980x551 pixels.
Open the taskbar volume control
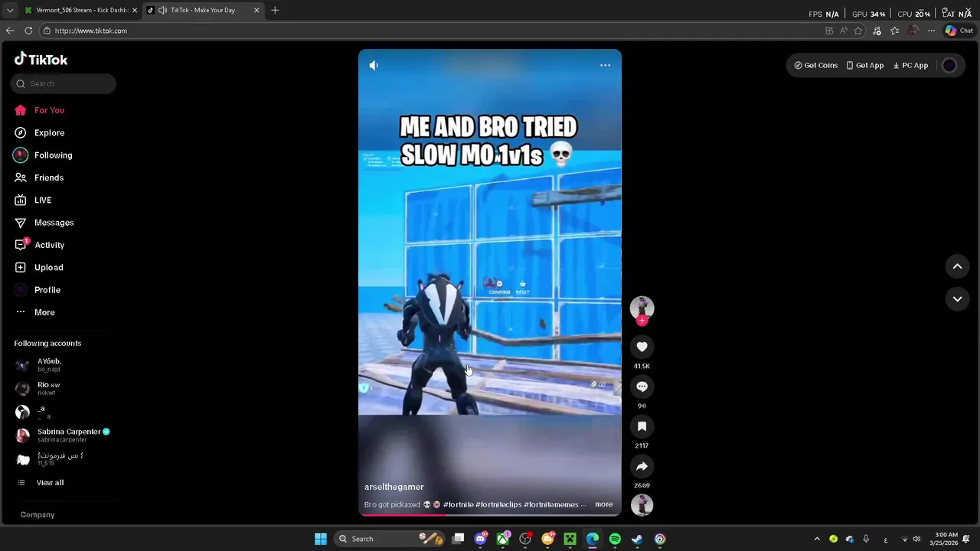916,539
